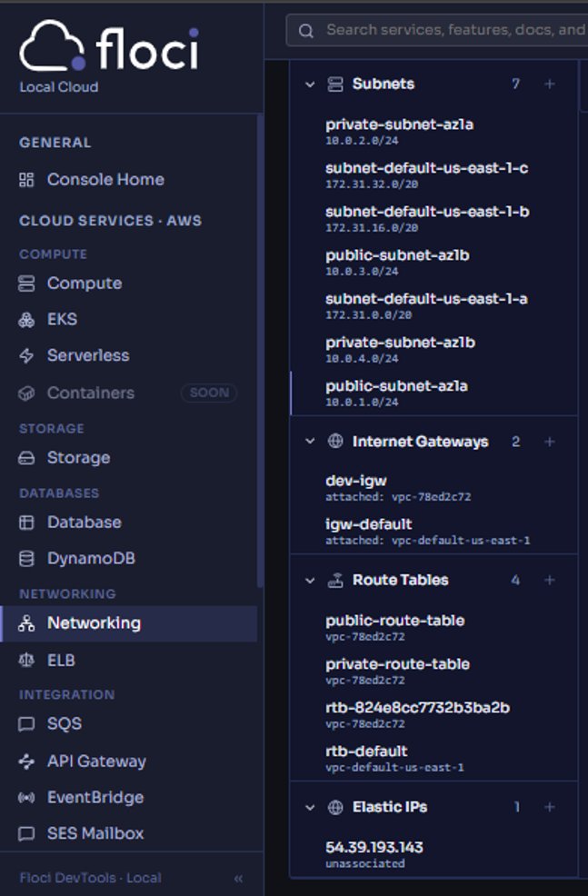Click the SOON badge next to Containers

209,393
